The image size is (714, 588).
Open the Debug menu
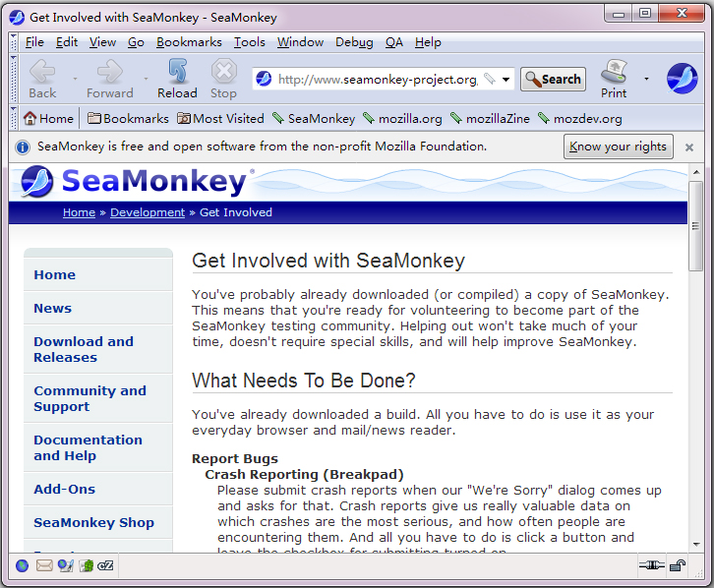[354, 42]
